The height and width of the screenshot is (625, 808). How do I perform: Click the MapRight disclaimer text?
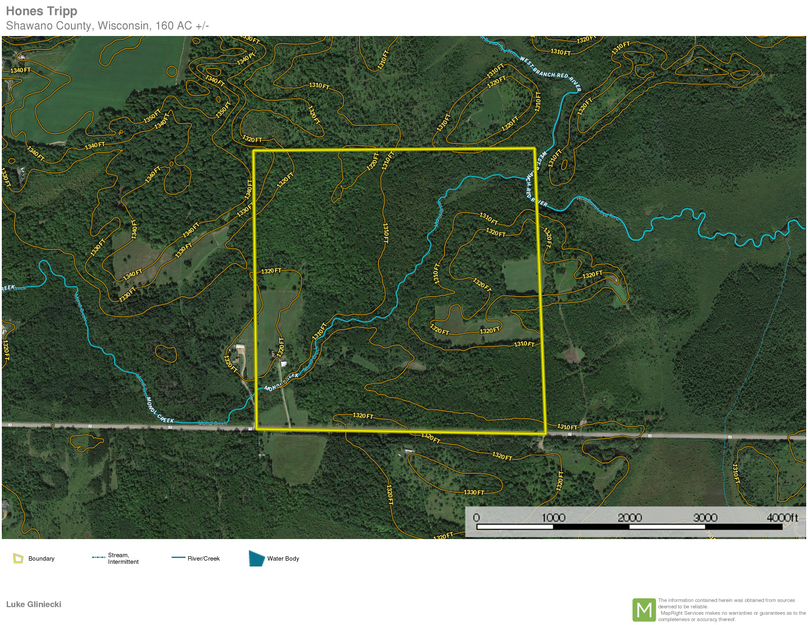pyautogui.click(x=731, y=609)
